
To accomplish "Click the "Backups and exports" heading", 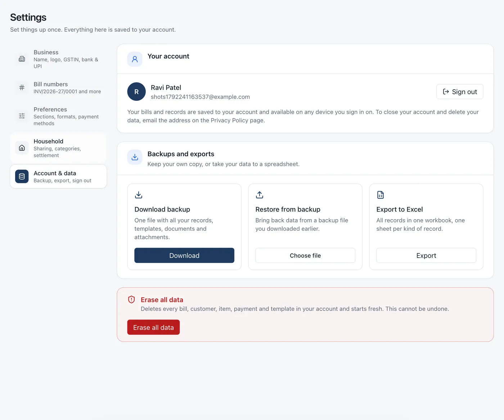I will pyautogui.click(x=181, y=154).
